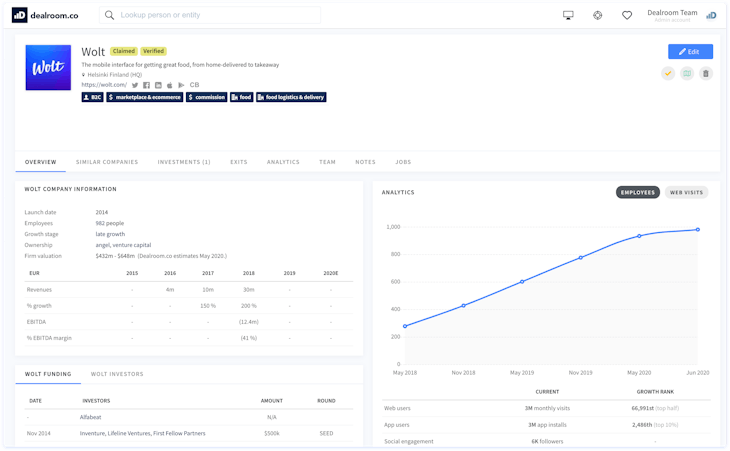Click the trash delete icon

(x=706, y=74)
